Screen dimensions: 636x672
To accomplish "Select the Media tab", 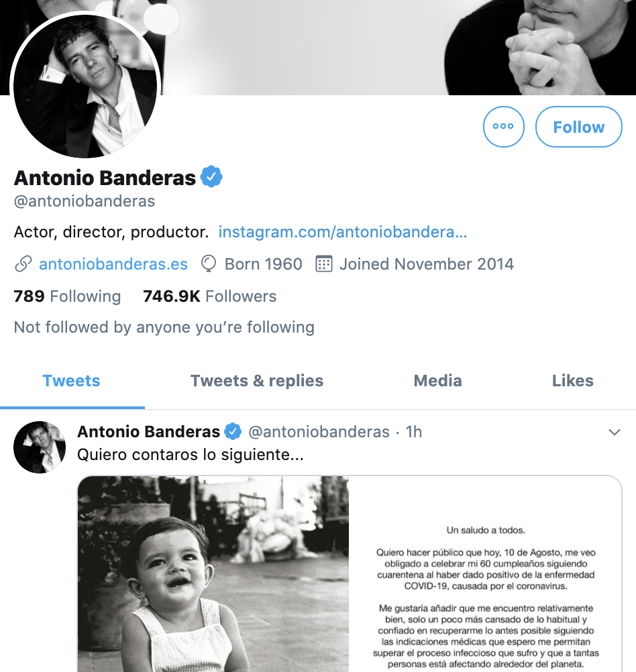I will click(x=437, y=381).
